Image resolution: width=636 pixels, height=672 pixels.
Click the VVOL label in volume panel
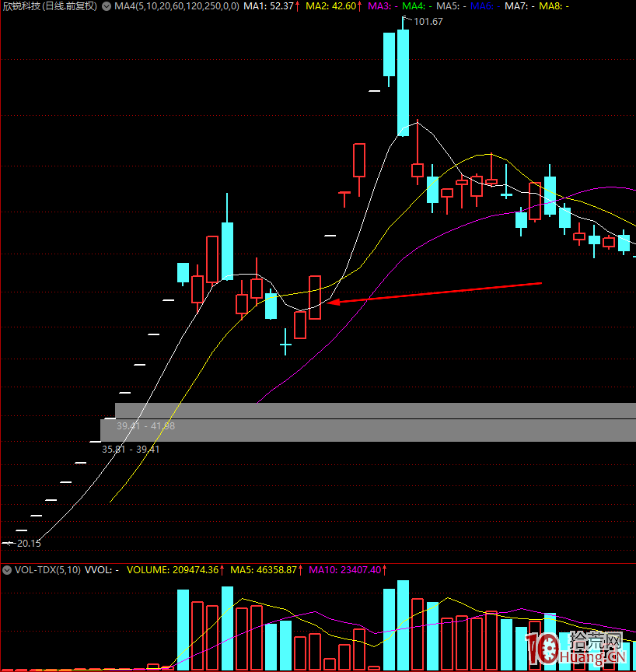(x=102, y=570)
